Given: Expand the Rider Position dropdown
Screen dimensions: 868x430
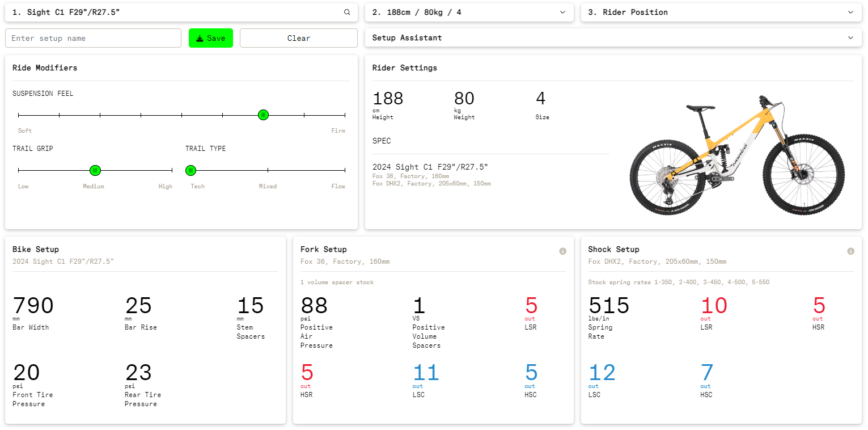Looking at the screenshot, I should (721, 12).
